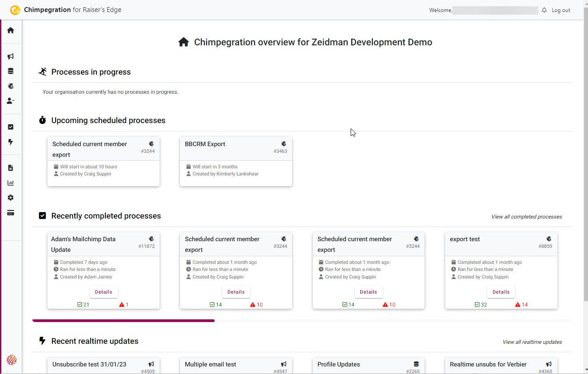Click megaphone icon on Unsubscribe test 31/01/23 card
Image resolution: width=588 pixels, height=374 pixels.
(x=151, y=364)
